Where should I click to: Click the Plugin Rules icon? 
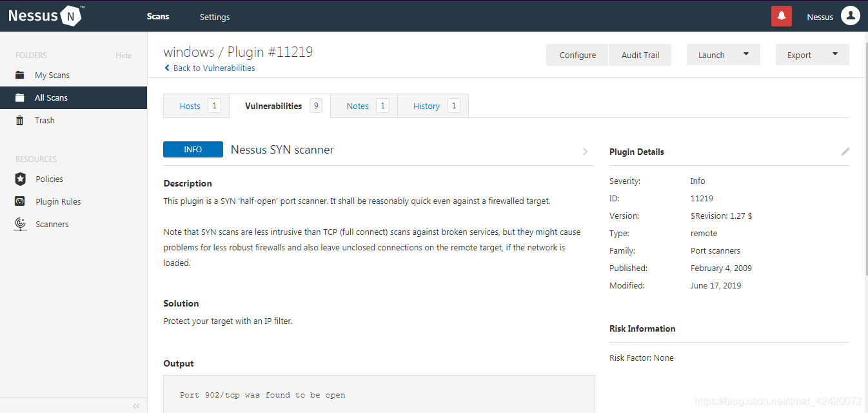click(x=21, y=201)
